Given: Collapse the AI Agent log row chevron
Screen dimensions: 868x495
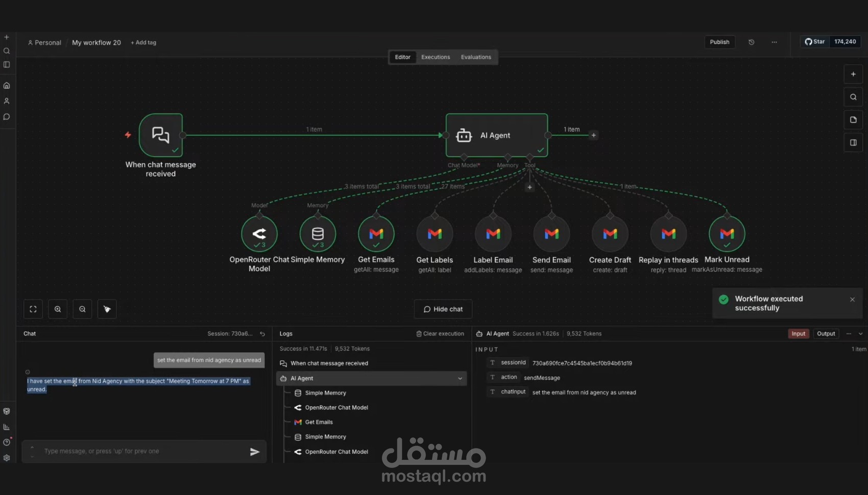Looking at the screenshot, I should pos(460,379).
